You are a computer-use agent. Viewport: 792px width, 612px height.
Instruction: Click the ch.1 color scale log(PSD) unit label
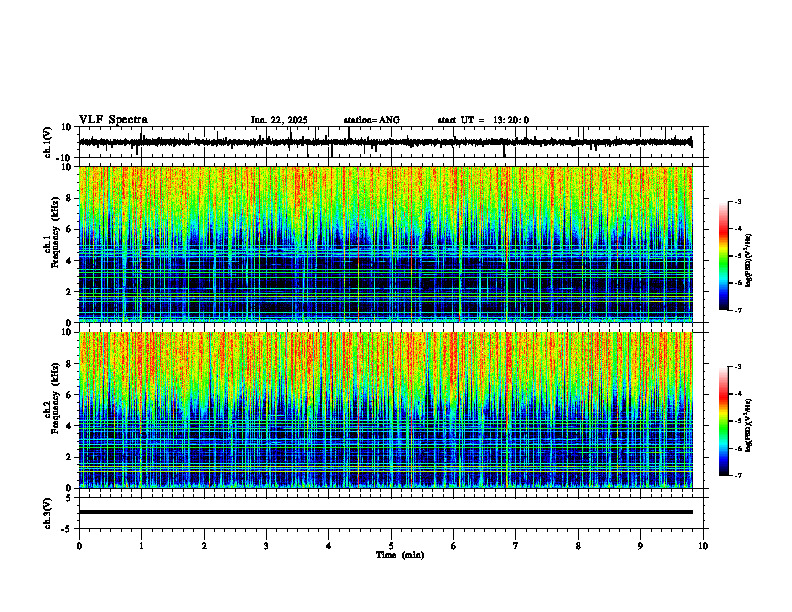749,261
